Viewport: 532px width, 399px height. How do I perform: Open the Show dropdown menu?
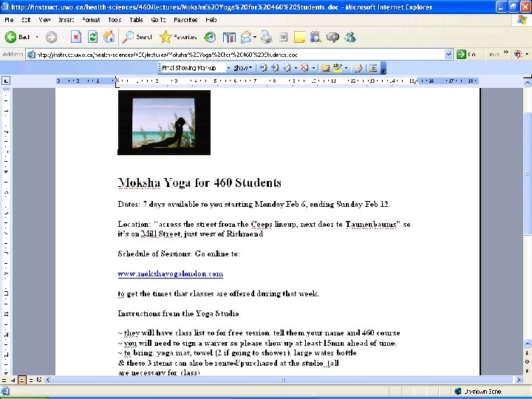pyautogui.click(x=242, y=68)
